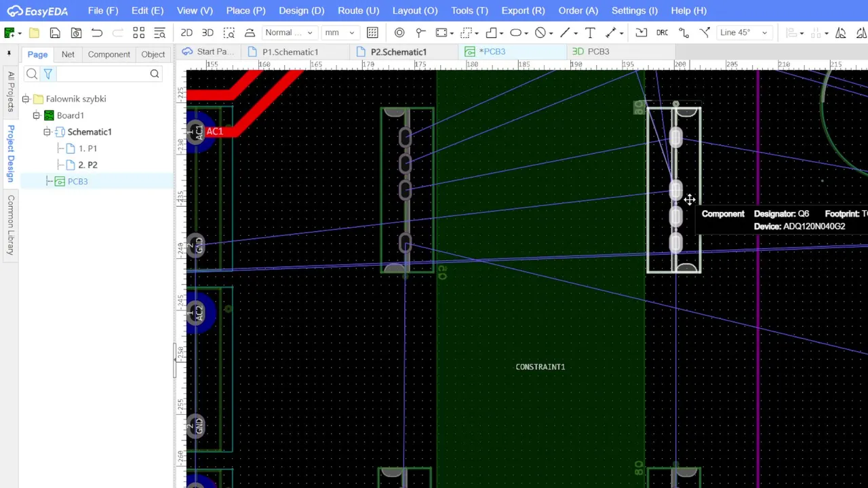Click the flip board view icon
868x488 pixels.
[250, 33]
